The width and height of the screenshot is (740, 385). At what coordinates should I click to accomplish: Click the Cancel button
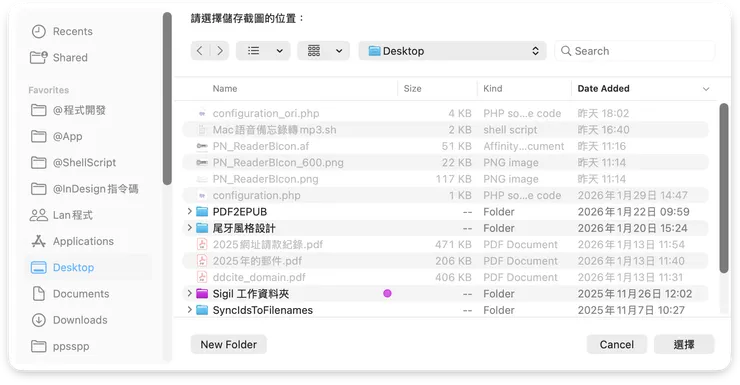(616, 344)
